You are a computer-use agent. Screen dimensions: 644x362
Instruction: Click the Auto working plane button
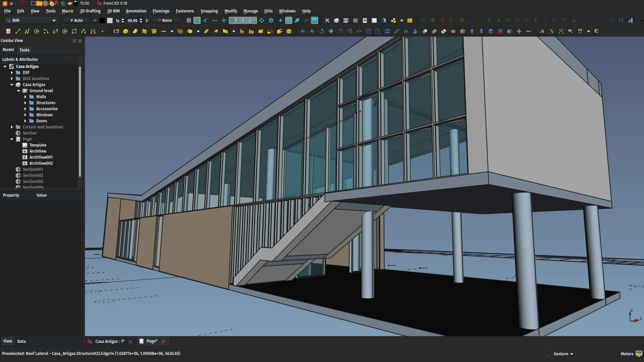pos(77,20)
